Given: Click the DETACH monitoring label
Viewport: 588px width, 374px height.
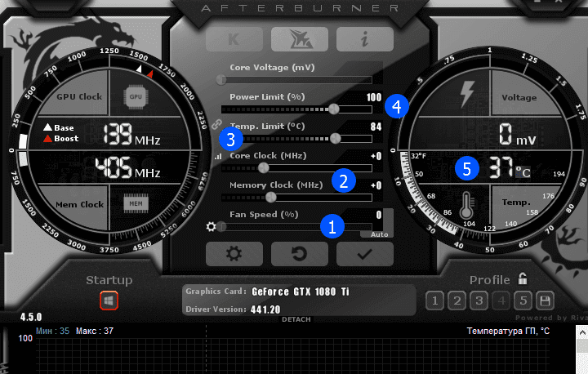Looking at the screenshot, I should [x=296, y=319].
